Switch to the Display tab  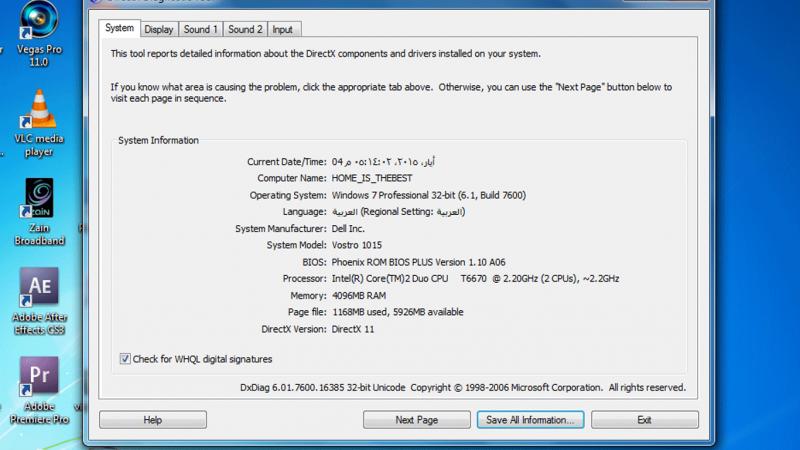pyautogui.click(x=159, y=30)
